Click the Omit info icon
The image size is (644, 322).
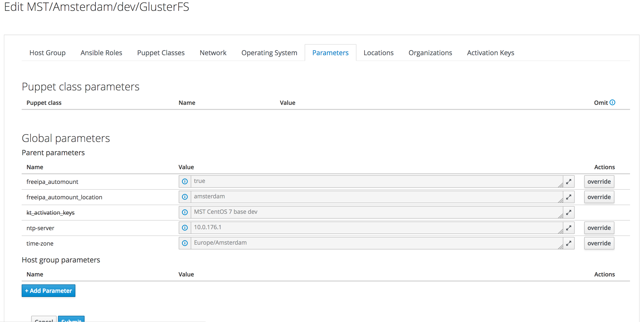pos(612,102)
